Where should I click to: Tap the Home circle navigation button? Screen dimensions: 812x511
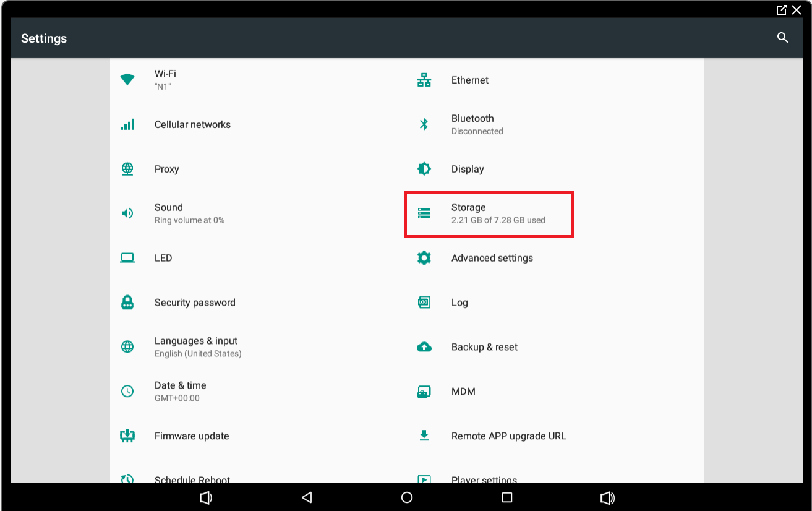coord(407,497)
